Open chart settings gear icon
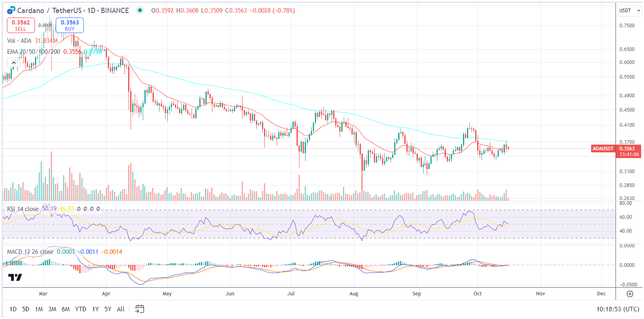 [630, 294]
